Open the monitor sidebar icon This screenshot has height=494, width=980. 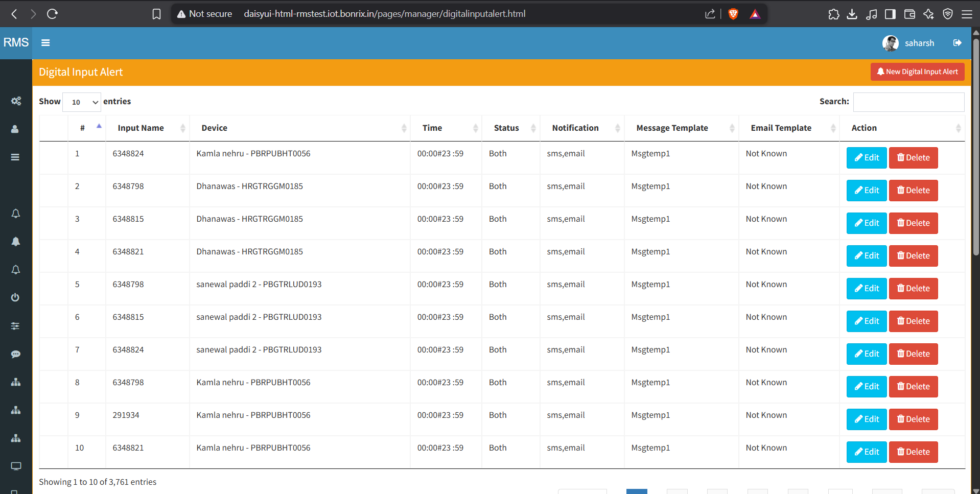(x=16, y=466)
